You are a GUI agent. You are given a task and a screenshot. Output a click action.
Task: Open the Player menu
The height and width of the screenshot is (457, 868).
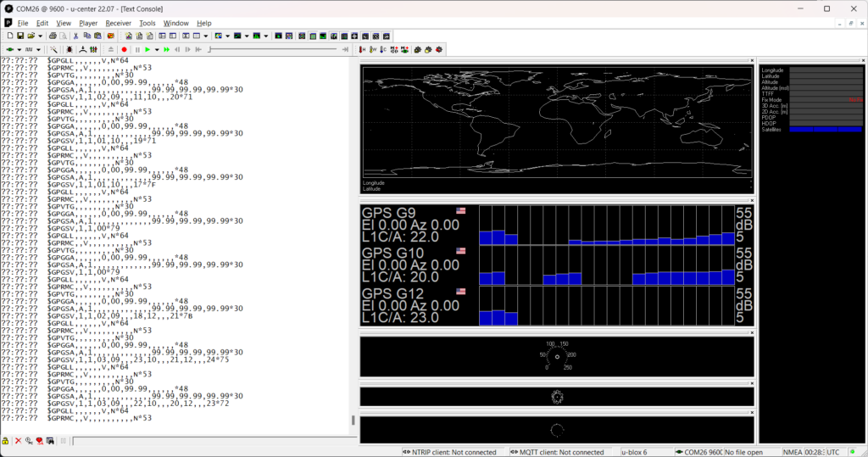(x=88, y=23)
